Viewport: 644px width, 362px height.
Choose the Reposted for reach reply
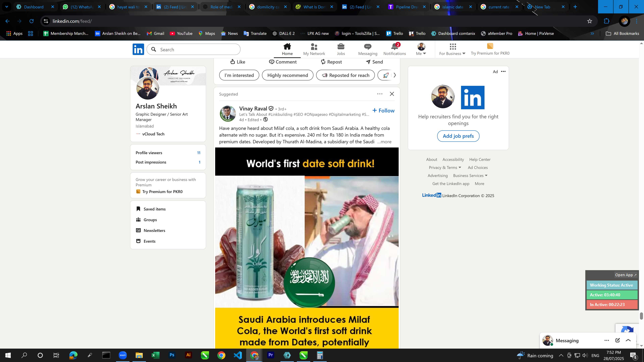click(345, 75)
